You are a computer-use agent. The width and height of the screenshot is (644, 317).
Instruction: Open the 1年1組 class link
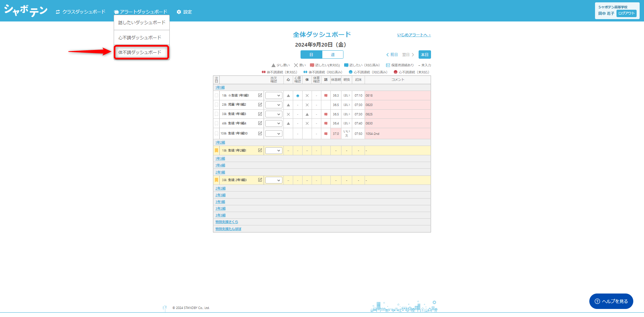[220, 88]
